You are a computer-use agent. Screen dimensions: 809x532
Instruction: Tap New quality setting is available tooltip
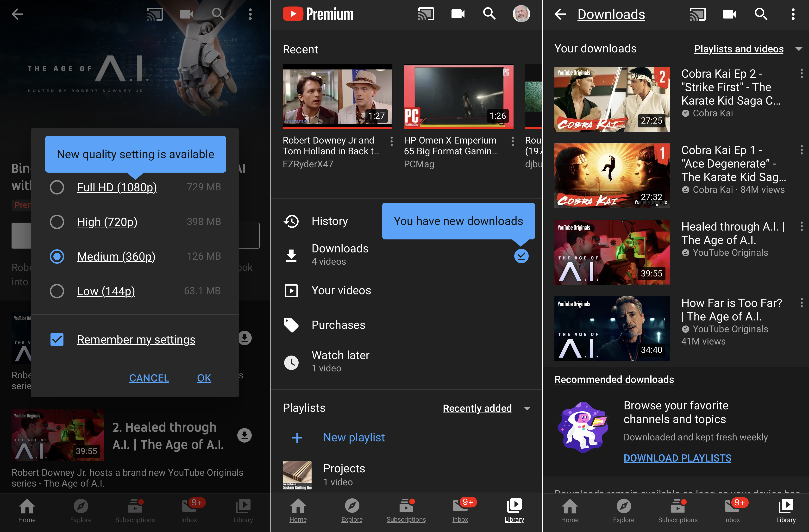135,154
